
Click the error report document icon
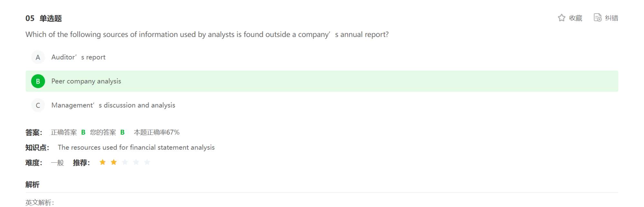click(x=598, y=17)
